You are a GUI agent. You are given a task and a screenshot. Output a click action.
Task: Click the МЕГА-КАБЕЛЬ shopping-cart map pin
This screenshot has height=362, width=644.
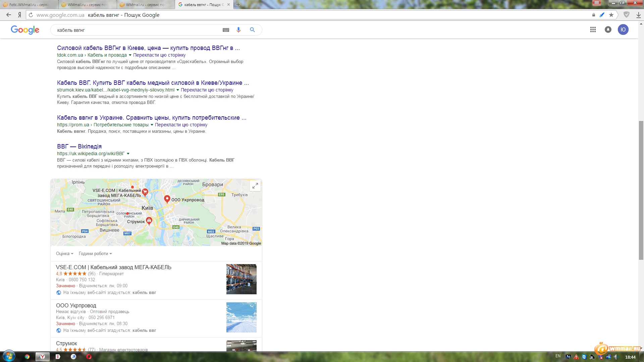[145, 192]
